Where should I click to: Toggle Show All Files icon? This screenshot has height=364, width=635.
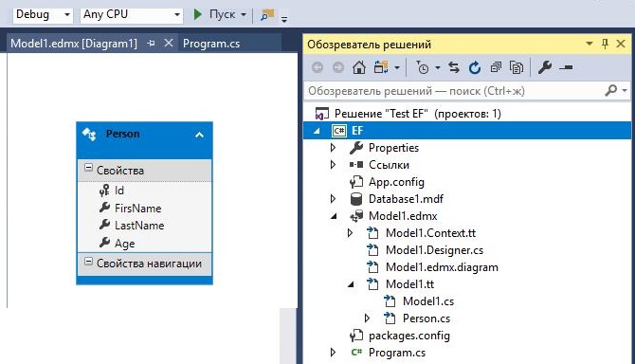(516, 67)
